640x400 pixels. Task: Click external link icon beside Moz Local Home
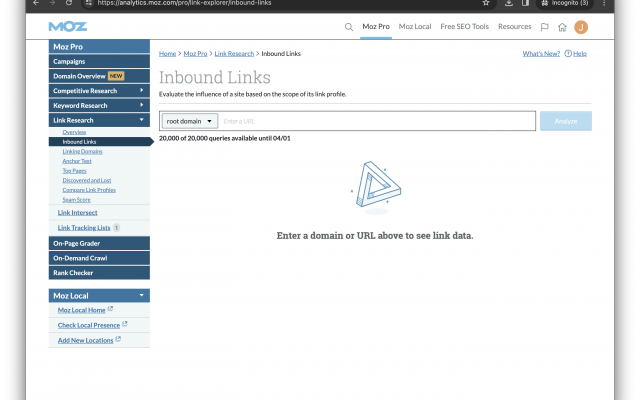[x=110, y=309]
